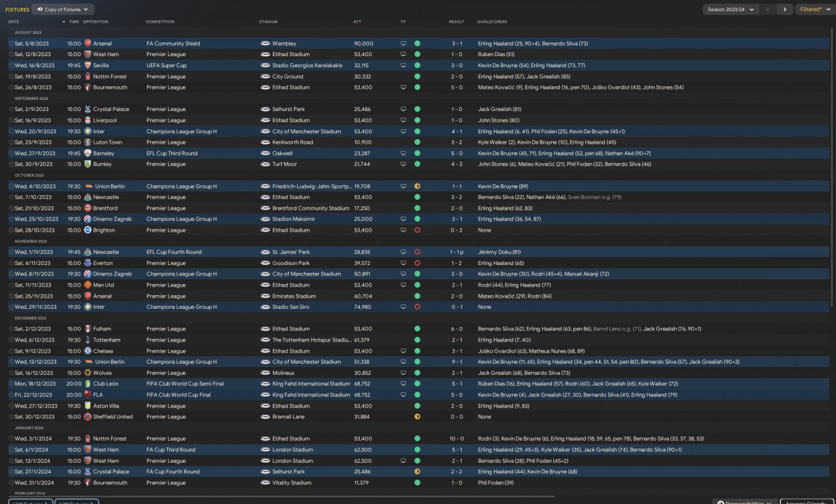Open the UEFA Super Cup competition link
Screen dimensions: 836x504
pos(167,65)
